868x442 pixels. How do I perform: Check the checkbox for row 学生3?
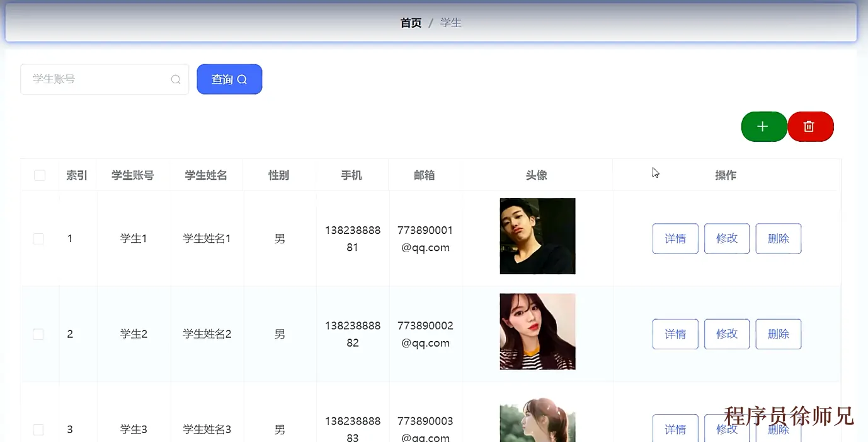coord(38,429)
